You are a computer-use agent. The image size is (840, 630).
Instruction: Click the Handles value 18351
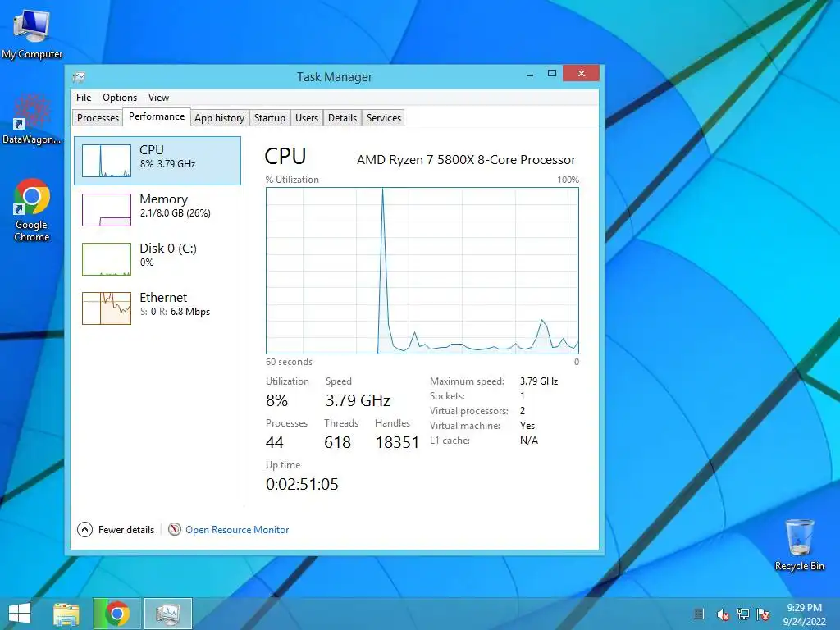point(397,442)
